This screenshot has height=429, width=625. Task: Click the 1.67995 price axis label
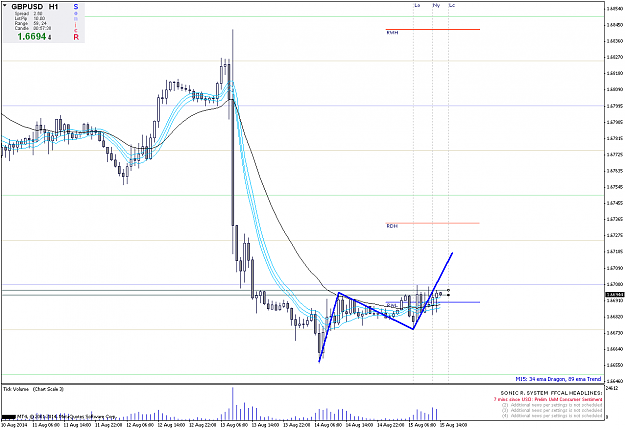coord(614,106)
